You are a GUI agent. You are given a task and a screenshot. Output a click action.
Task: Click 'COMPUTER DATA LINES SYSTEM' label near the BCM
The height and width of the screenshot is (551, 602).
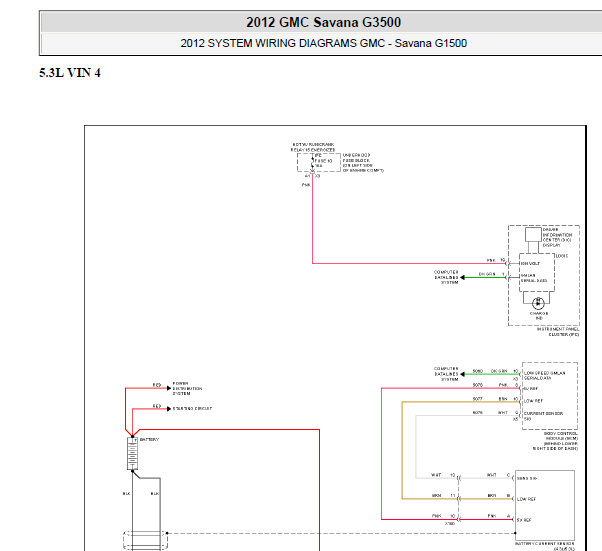pos(446,374)
